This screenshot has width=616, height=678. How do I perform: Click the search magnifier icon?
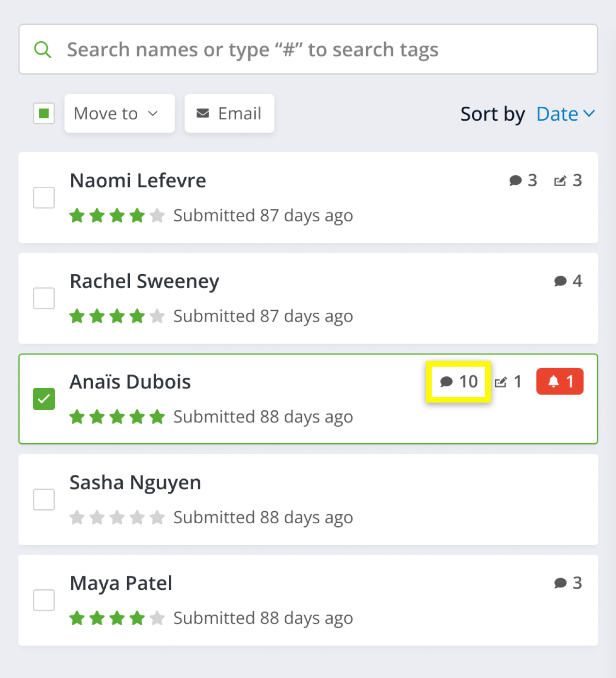tap(43, 48)
